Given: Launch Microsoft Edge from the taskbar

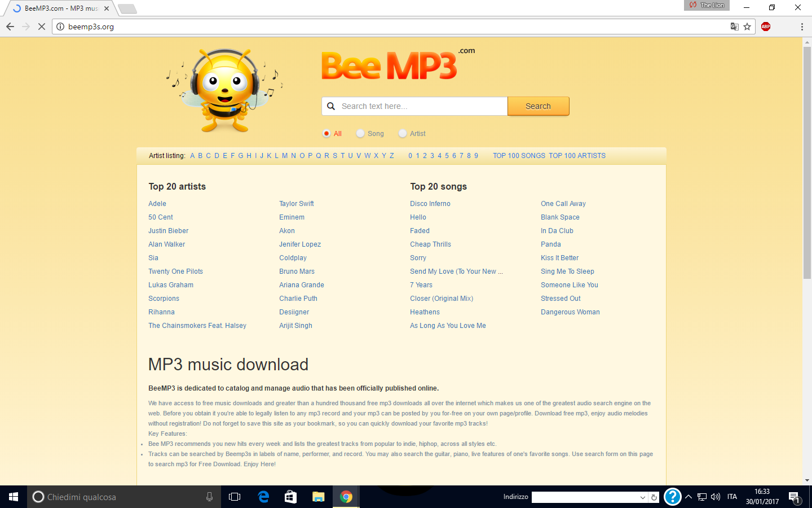Looking at the screenshot, I should coord(263,497).
